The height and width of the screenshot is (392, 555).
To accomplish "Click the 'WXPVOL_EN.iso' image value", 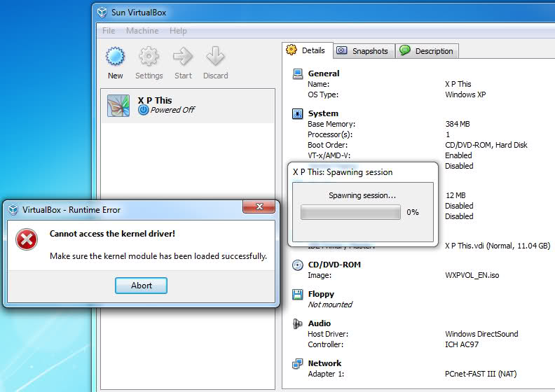I will [472, 275].
